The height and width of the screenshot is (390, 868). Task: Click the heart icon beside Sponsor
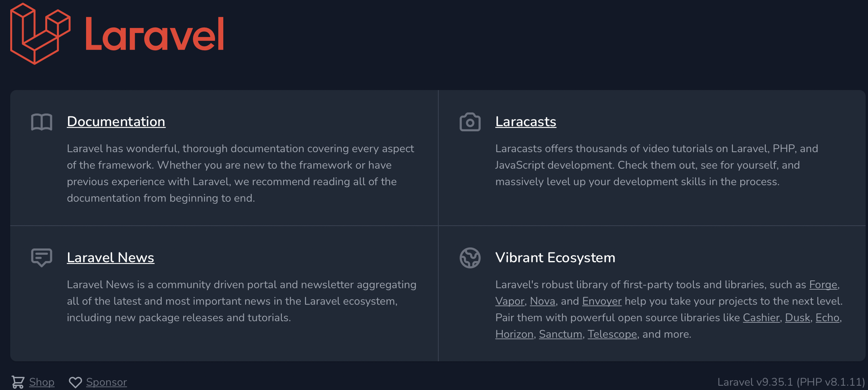point(76,381)
